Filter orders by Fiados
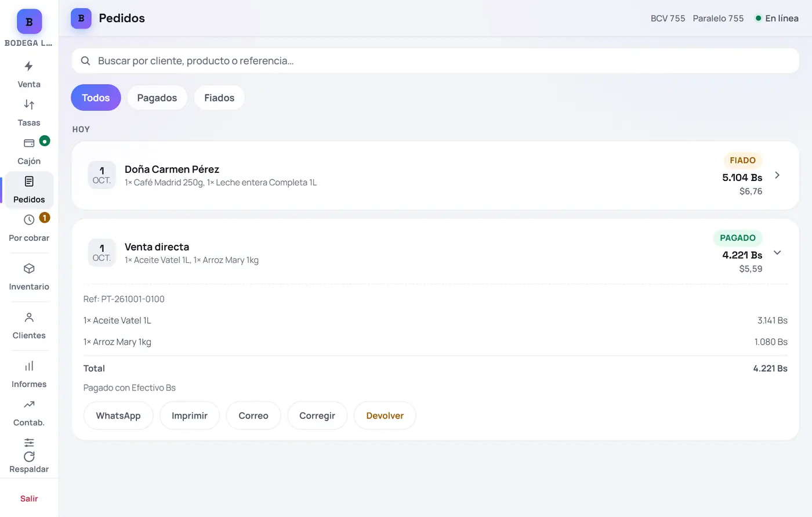This screenshot has height=517, width=812. coord(219,97)
